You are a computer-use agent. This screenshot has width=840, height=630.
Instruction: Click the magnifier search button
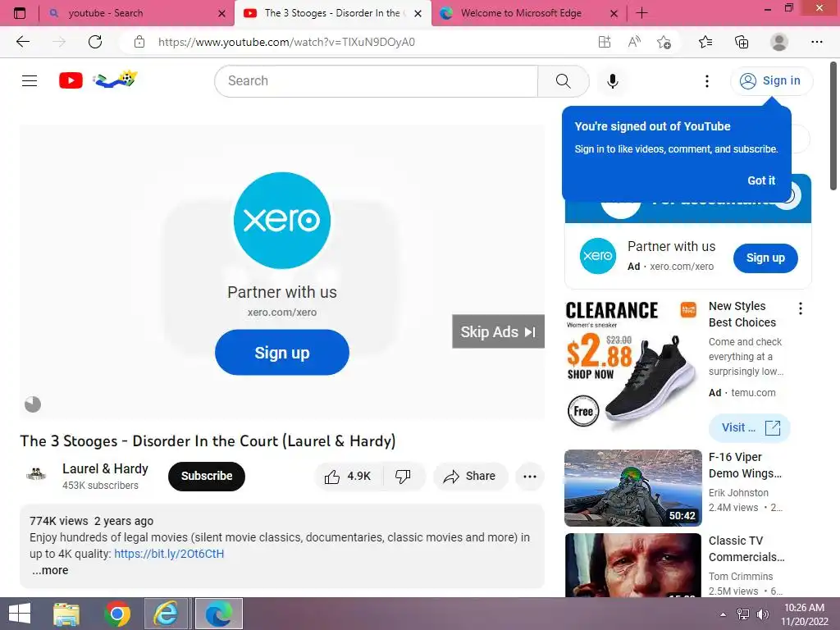point(563,81)
